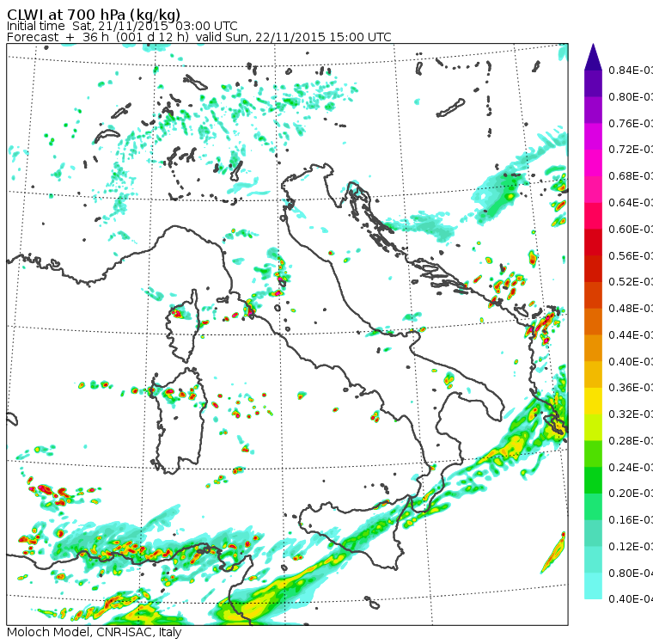Pick the red legend color between 0.56E-03 and 0.60E-03

[593, 242]
